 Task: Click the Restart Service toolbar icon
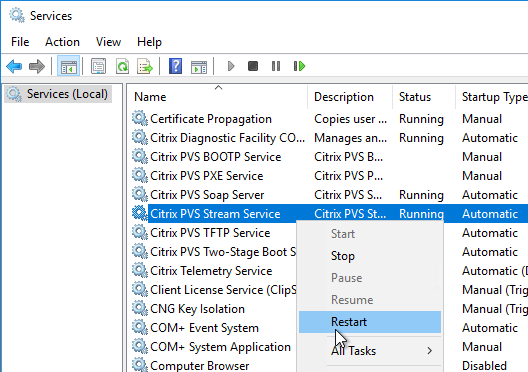coord(299,66)
